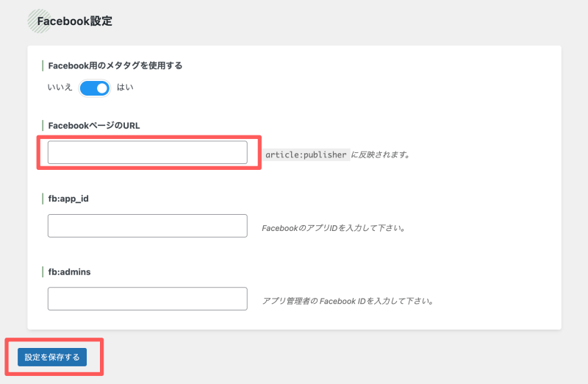Click the に反映されます description text

tap(380, 154)
